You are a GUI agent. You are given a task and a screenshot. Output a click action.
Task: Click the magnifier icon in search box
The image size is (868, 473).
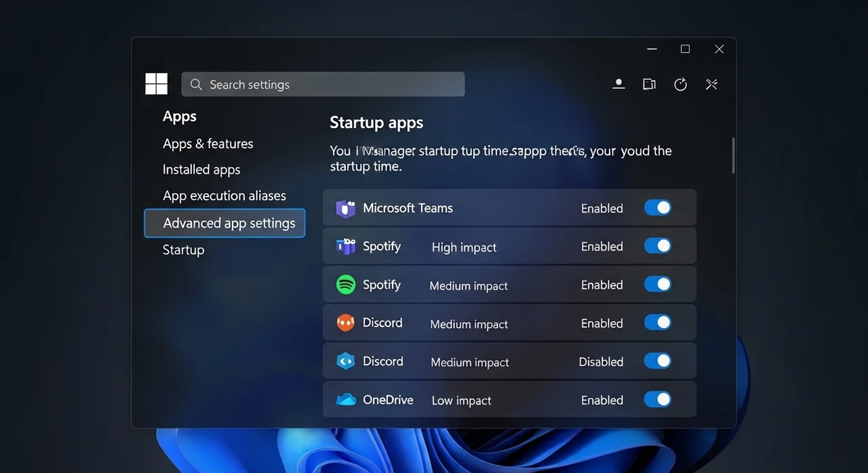pos(196,85)
